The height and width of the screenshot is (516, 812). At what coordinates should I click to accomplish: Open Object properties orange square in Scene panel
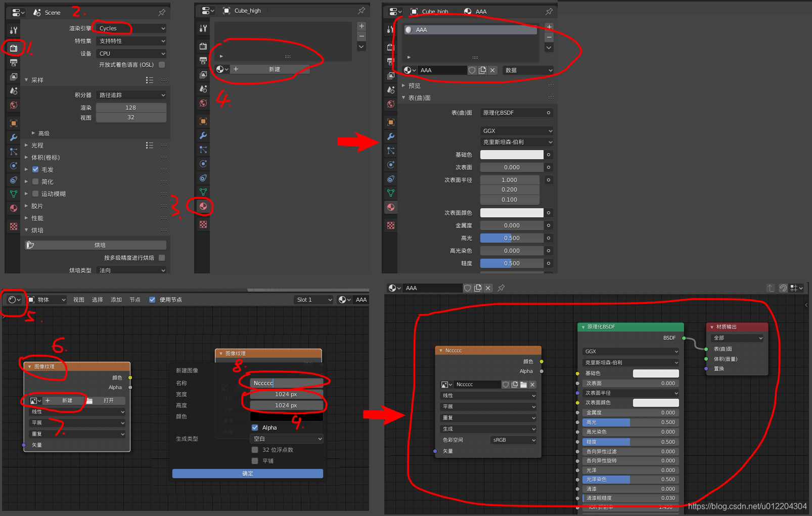pyautogui.click(x=14, y=123)
